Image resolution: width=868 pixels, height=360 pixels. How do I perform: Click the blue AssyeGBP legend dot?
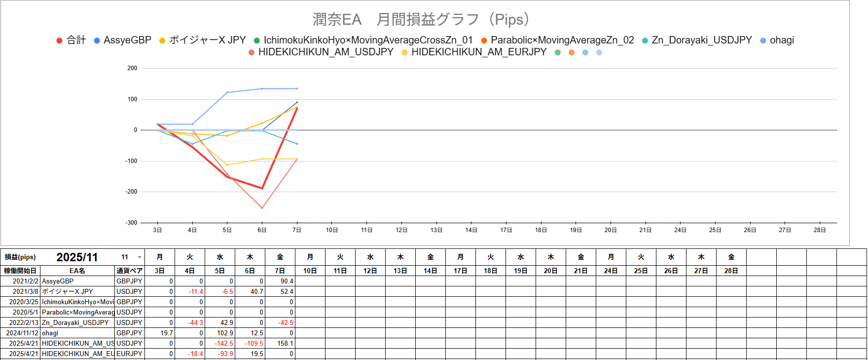[x=97, y=40]
